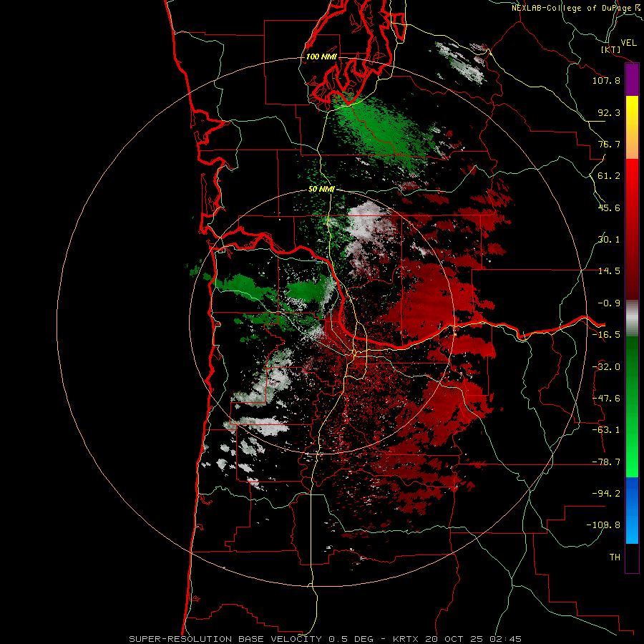The image size is (644, 644).
Task: Click the VEL label above the color scale
Action: tap(628, 43)
